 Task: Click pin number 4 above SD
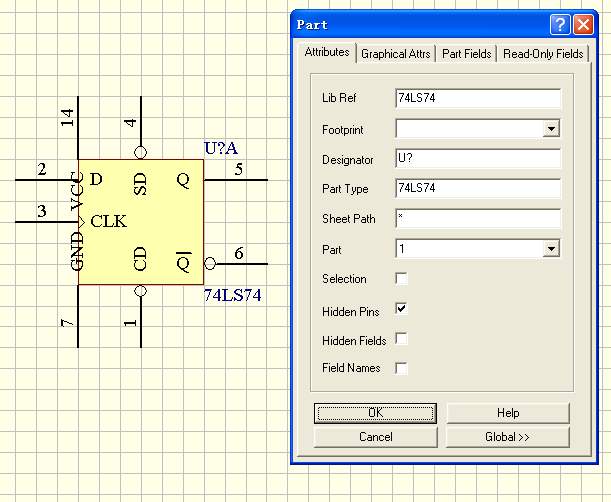click(x=130, y=123)
